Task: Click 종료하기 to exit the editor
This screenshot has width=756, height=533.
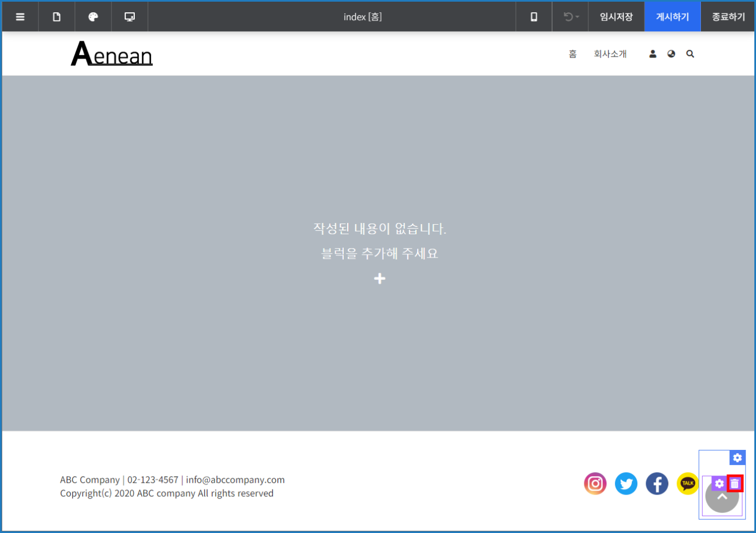Action: 728,17
